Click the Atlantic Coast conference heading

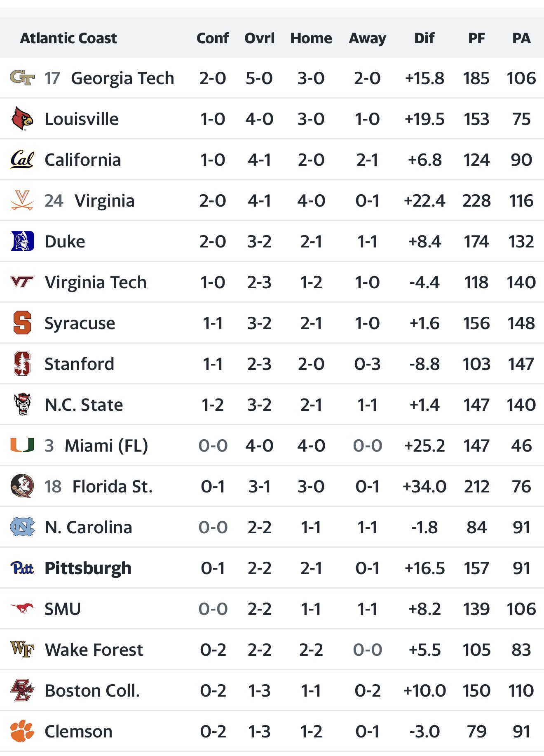[68, 38]
